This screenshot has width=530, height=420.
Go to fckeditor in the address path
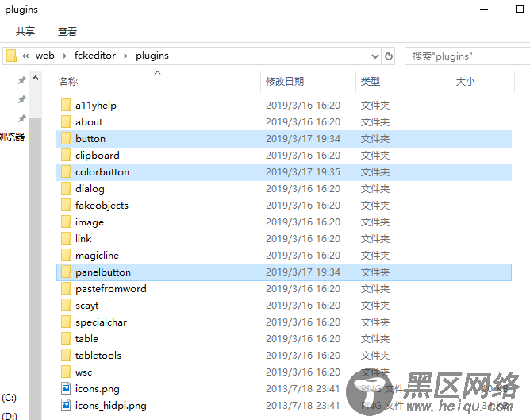click(x=95, y=56)
